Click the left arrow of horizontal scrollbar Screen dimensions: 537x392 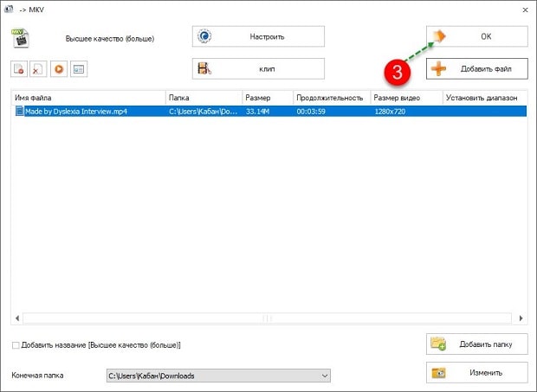click(x=17, y=318)
